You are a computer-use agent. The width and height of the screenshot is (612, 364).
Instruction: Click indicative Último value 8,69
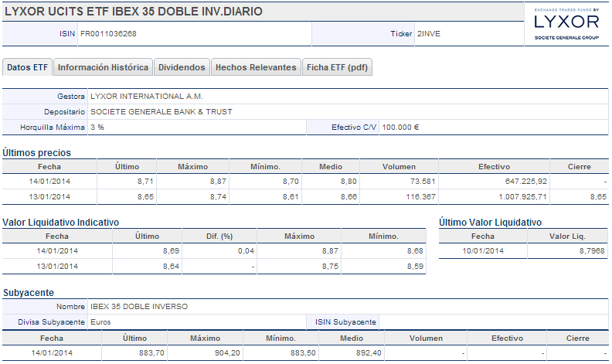tap(171, 250)
